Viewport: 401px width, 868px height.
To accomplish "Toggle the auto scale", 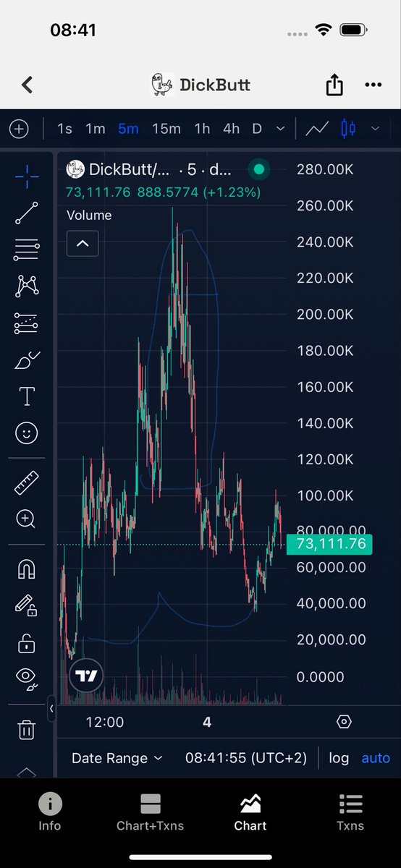I will [376, 758].
